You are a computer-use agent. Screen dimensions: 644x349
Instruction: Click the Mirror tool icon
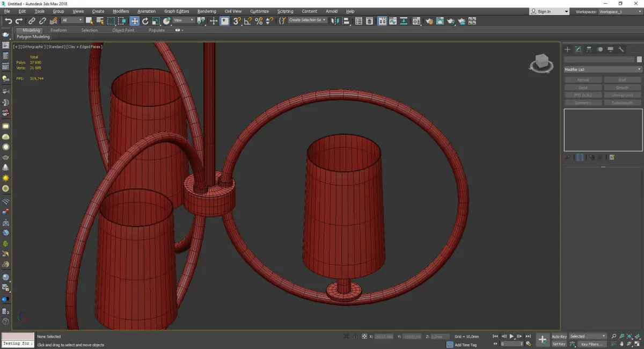tap(335, 21)
